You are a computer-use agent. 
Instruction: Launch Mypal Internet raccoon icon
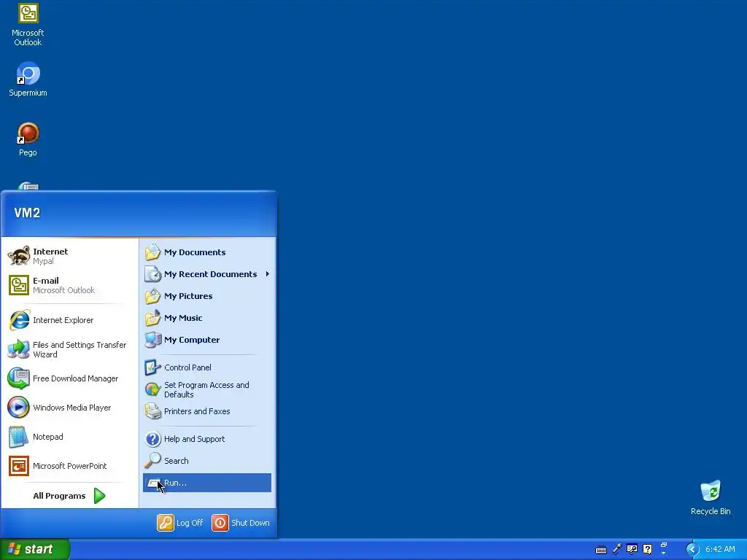pyautogui.click(x=18, y=256)
